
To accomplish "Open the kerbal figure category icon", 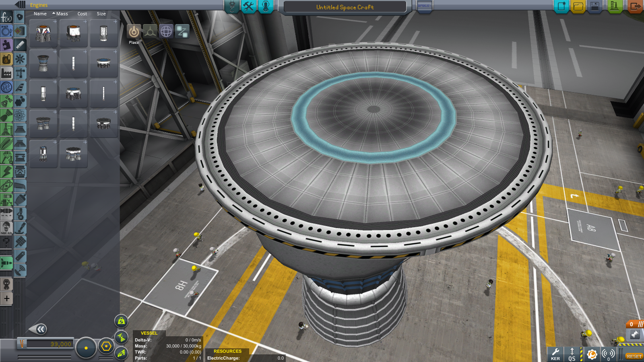I will (6, 284).
